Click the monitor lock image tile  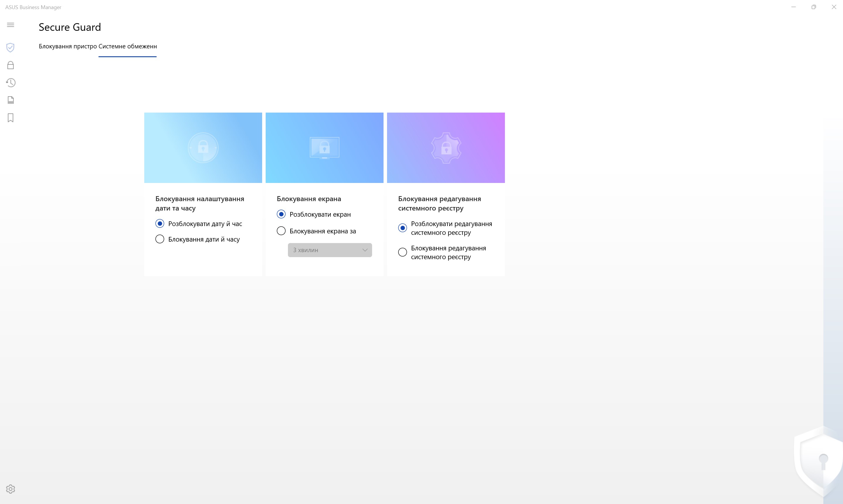324,148
